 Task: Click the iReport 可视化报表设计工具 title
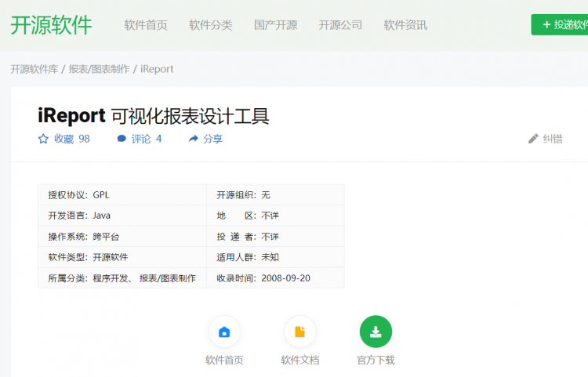(154, 116)
